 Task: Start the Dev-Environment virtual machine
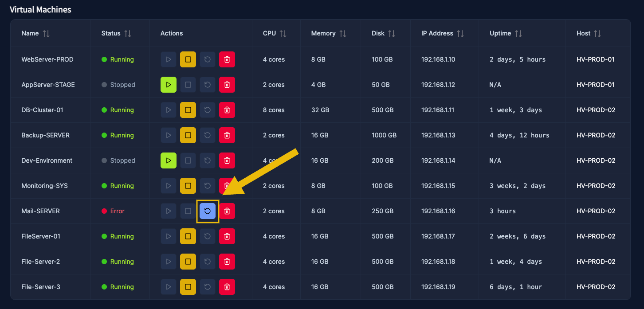[x=169, y=160]
